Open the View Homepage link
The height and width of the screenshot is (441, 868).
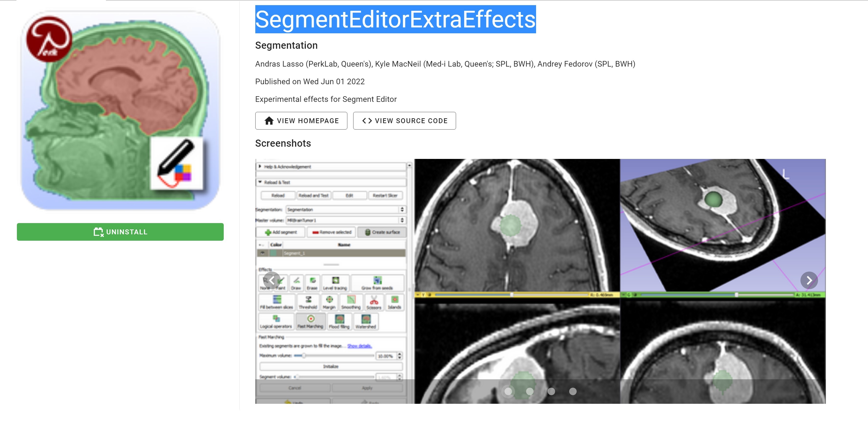301,121
